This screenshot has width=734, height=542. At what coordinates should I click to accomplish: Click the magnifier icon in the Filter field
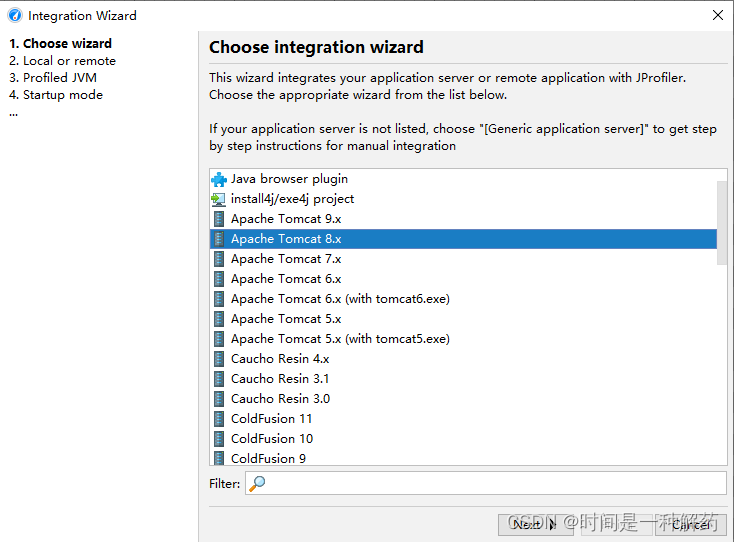(x=257, y=483)
